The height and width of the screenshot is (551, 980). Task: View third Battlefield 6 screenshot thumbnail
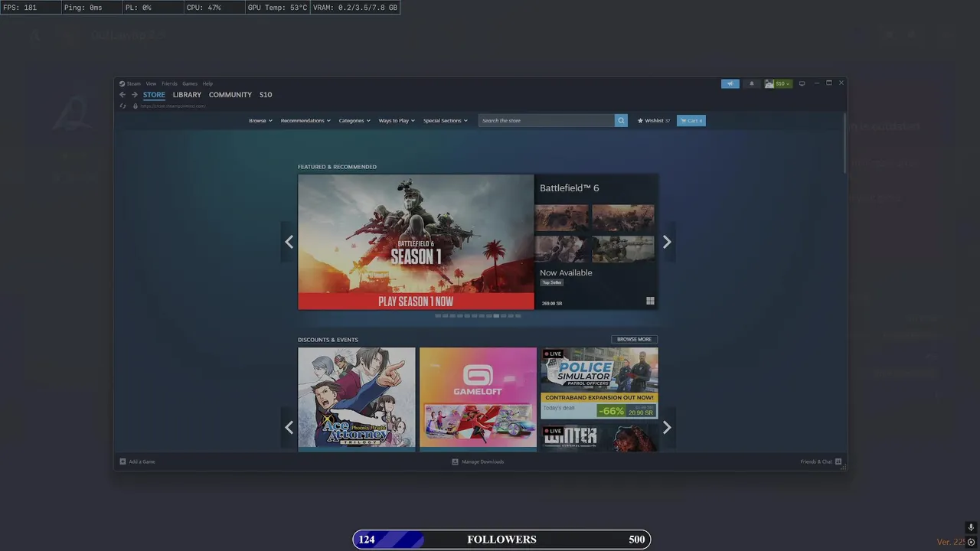coord(562,249)
